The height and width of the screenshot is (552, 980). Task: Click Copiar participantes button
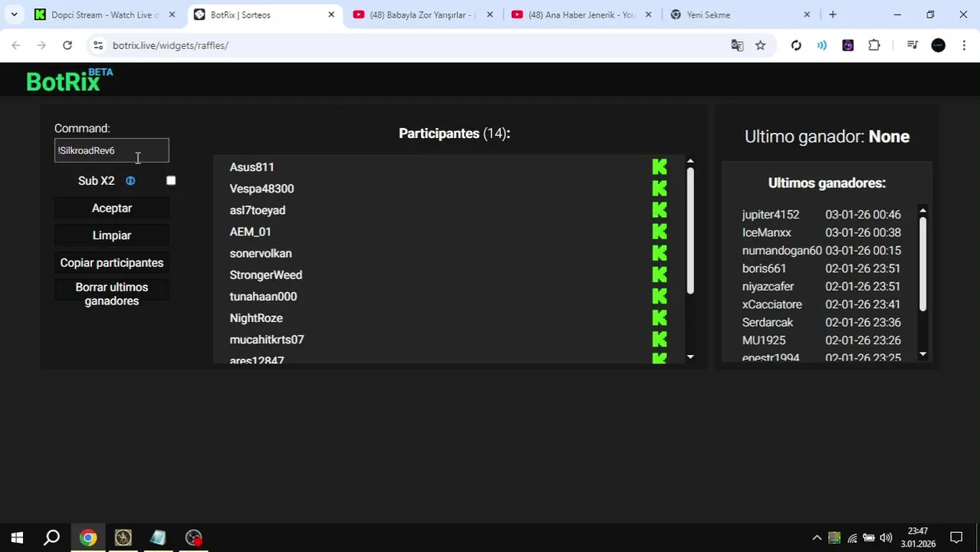point(112,263)
